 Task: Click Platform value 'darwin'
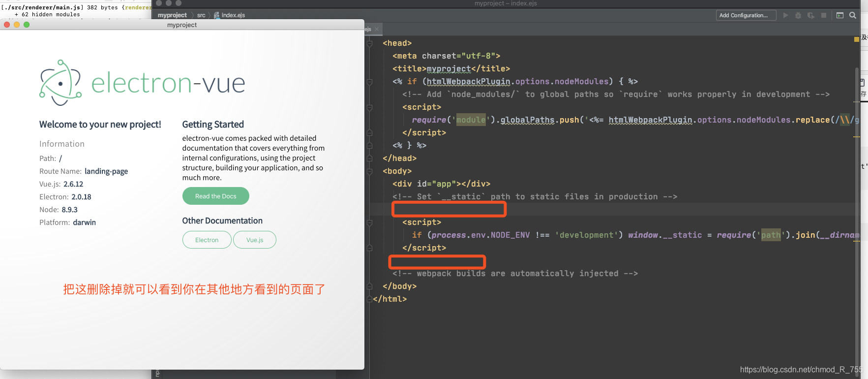pos(85,222)
